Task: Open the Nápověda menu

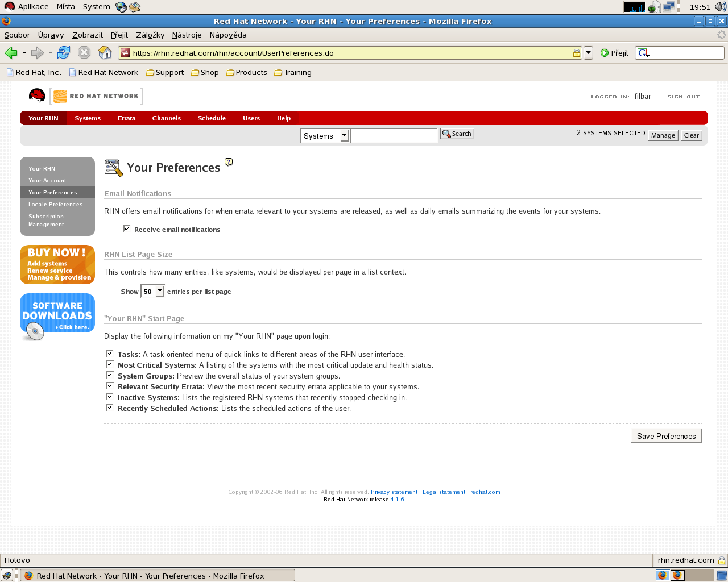Action: click(228, 35)
